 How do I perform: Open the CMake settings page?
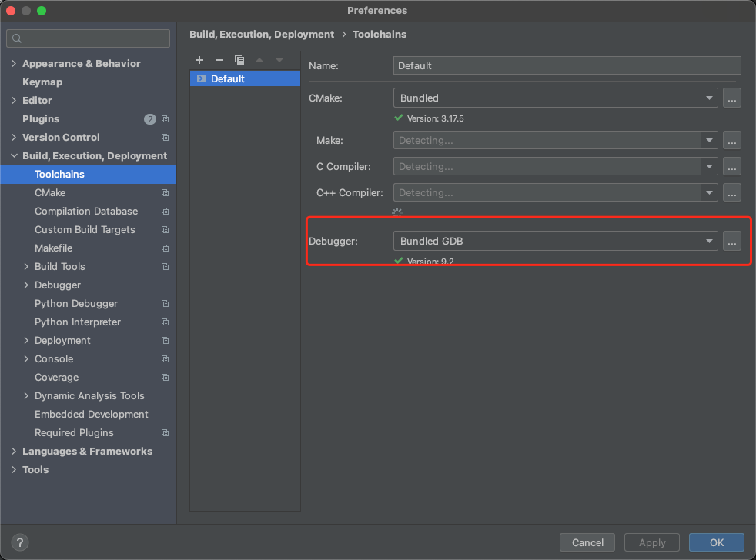click(50, 192)
